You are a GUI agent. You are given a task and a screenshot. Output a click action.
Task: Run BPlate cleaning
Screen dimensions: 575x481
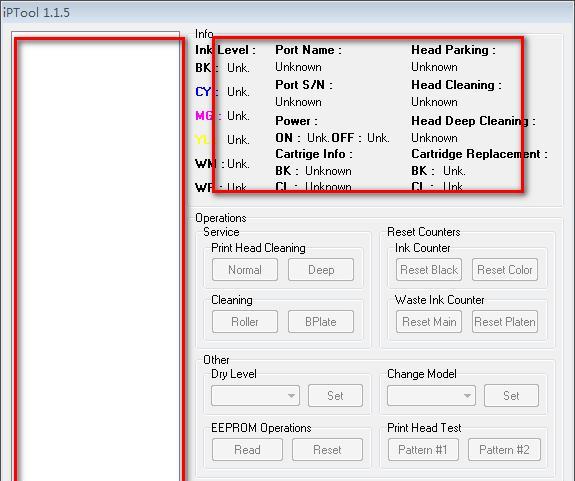[321, 322]
